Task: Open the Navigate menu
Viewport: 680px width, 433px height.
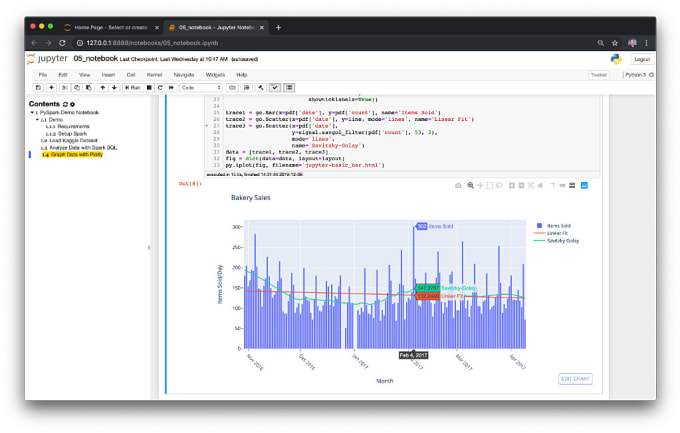Action: click(184, 75)
